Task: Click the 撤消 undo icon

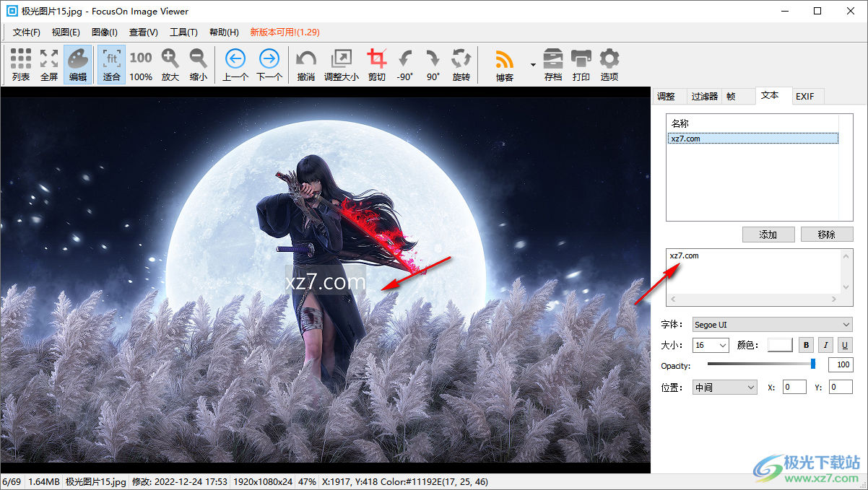Action: pyautogui.click(x=306, y=65)
